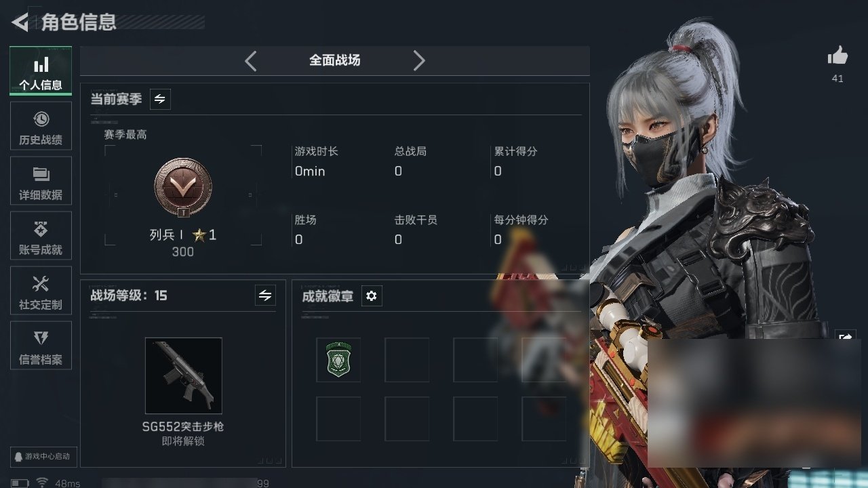Click the share arrow icon beside the character
This screenshot has width=868, height=488.
[x=846, y=336]
